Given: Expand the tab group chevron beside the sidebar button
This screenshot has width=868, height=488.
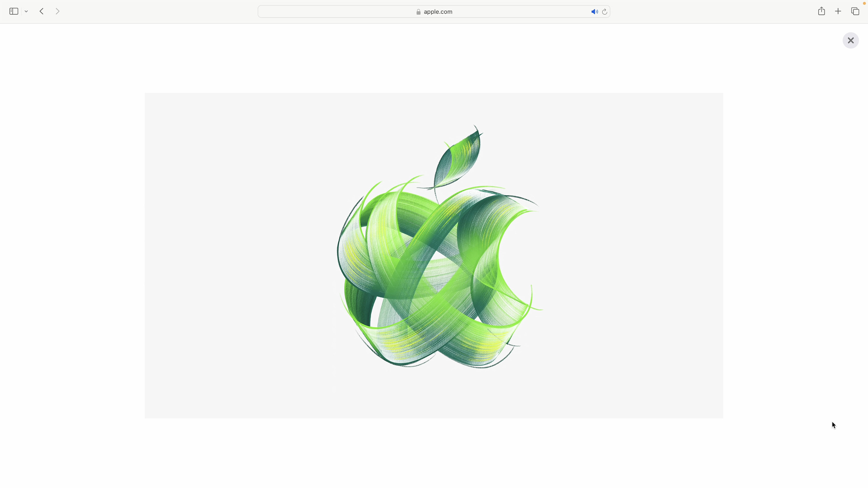Looking at the screenshot, I should pyautogui.click(x=26, y=12).
